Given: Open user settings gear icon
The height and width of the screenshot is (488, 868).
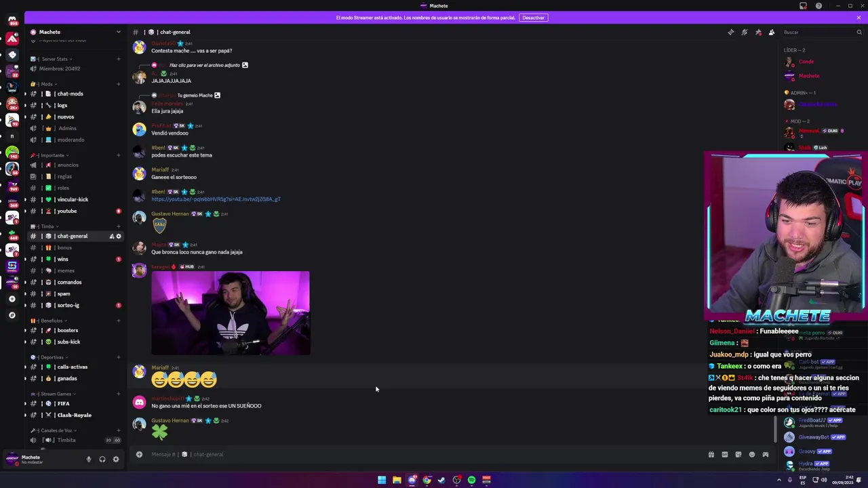Looking at the screenshot, I should coord(116,460).
